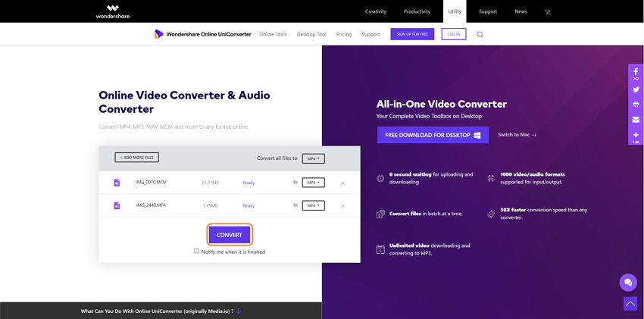Click the print icon in share sidebar
The width and height of the screenshot is (644, 319).
pos(636,105)
